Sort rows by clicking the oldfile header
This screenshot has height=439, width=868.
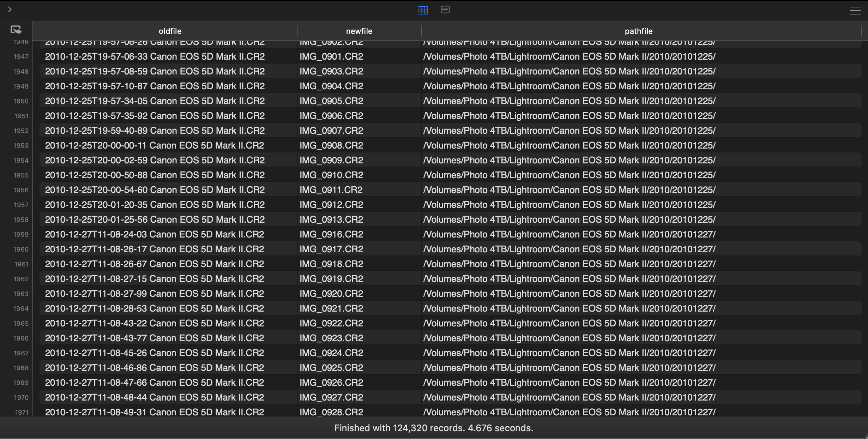pyautogui.click(x=170, y=31)
